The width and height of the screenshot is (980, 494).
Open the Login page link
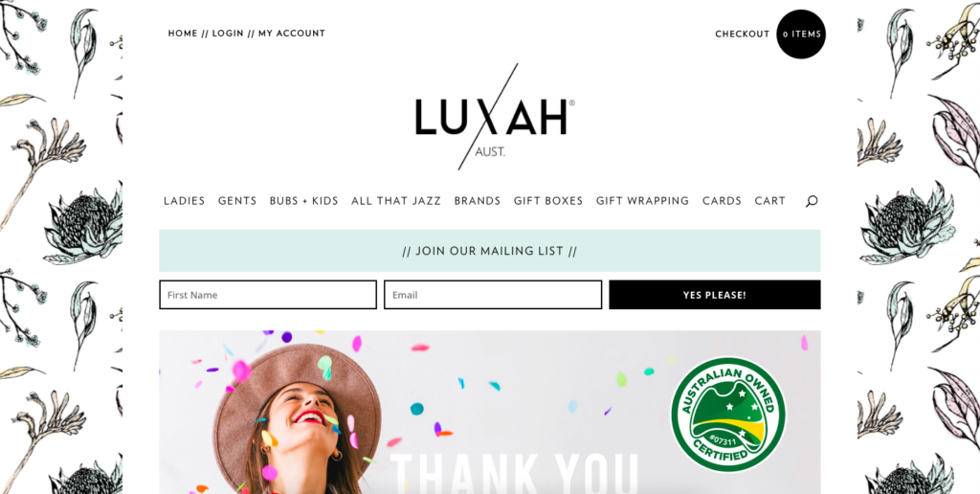[x=228, y=34]
